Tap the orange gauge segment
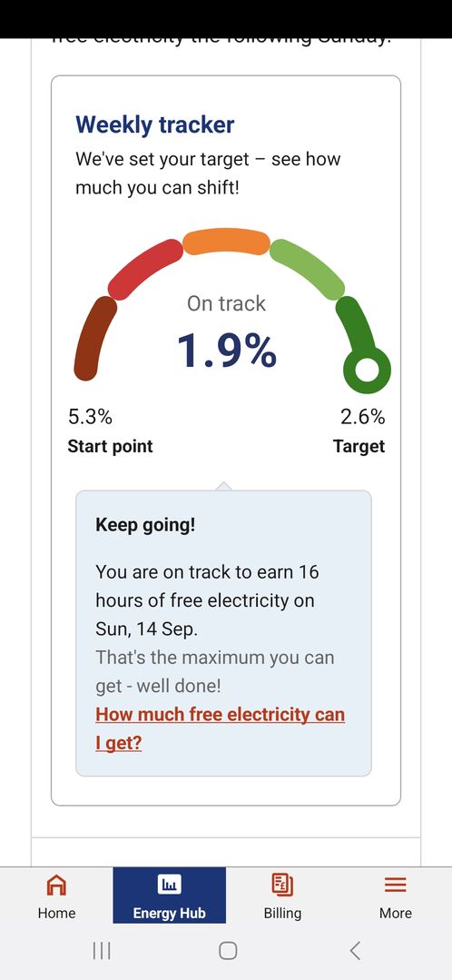 pyautogui.click(x=226, y=242)
